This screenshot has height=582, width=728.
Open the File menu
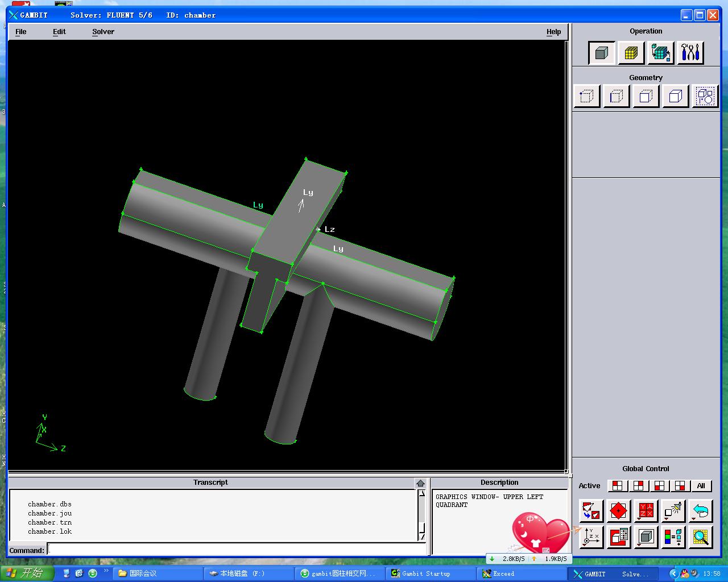point(21,32)
